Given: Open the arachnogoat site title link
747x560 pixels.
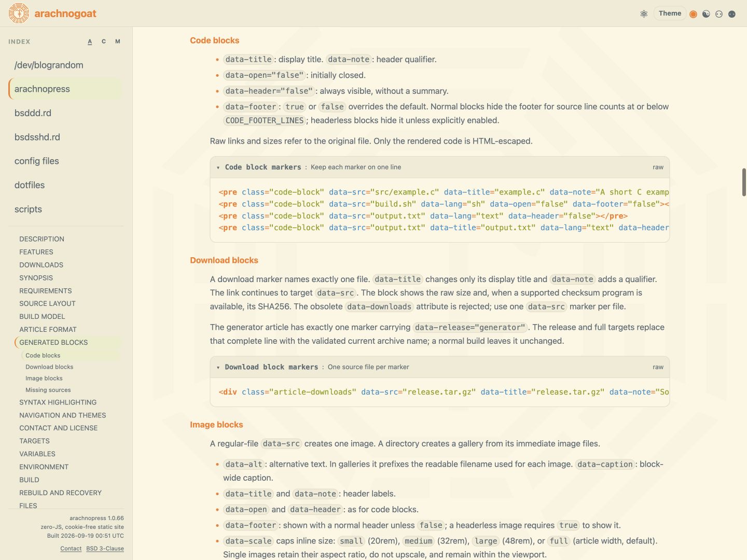Looking at the screenshot, I should 65,13.
